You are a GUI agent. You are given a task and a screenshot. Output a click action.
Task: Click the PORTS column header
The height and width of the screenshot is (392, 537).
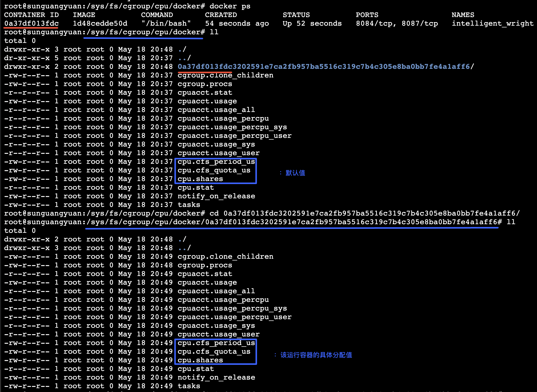pyautogui.click(x=367, y=15)
